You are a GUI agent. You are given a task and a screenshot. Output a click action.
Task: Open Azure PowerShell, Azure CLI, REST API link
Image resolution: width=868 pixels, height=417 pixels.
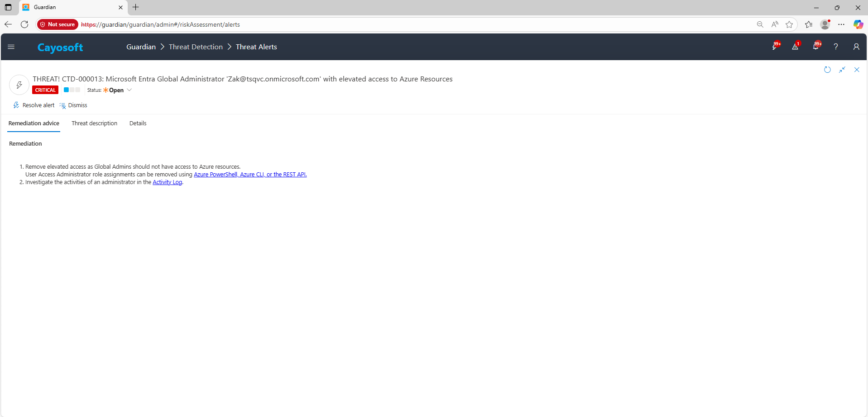click(250, 175)
